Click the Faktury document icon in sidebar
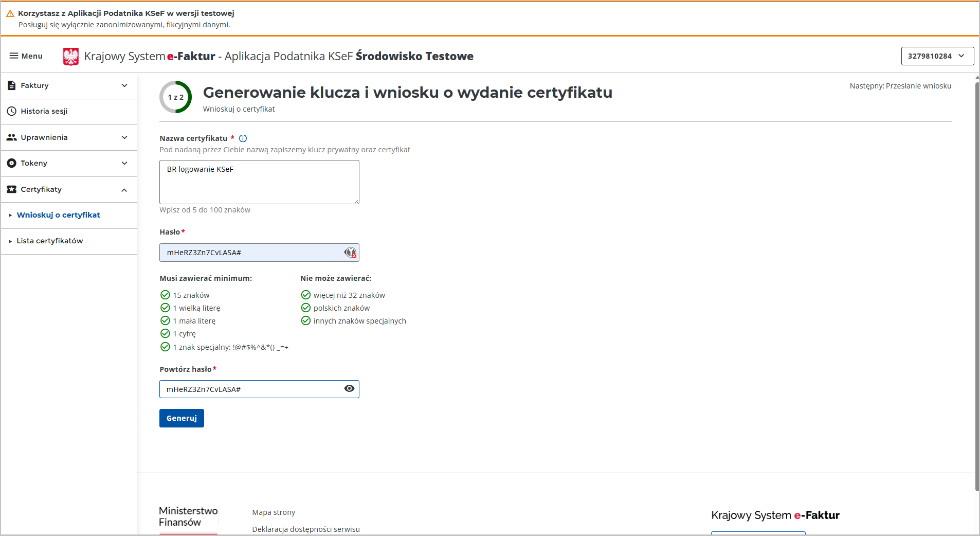 coord(12,85)
